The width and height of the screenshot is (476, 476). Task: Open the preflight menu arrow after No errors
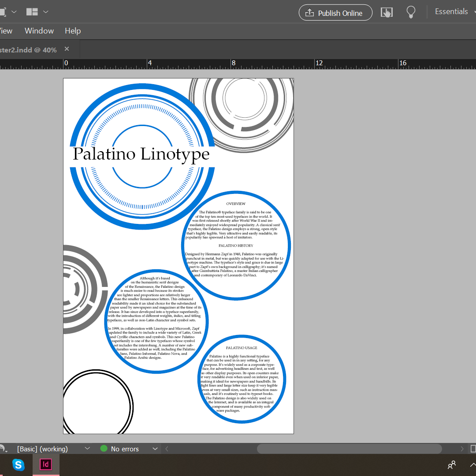[x=155, y=449]
